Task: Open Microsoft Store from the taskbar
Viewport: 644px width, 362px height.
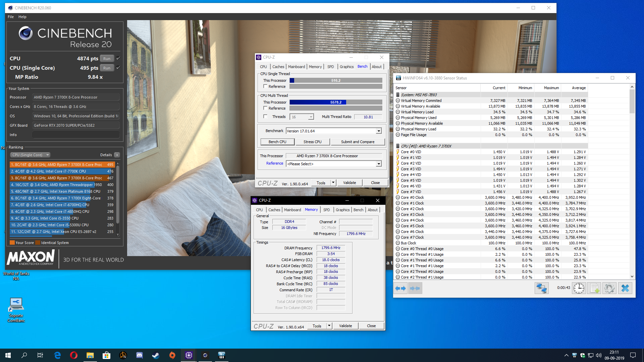Action: pos(107,355)
